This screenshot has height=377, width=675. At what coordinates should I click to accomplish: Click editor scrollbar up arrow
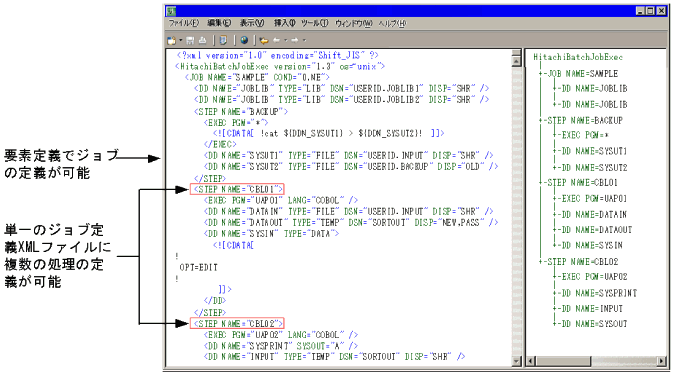[x=517, y=62]
